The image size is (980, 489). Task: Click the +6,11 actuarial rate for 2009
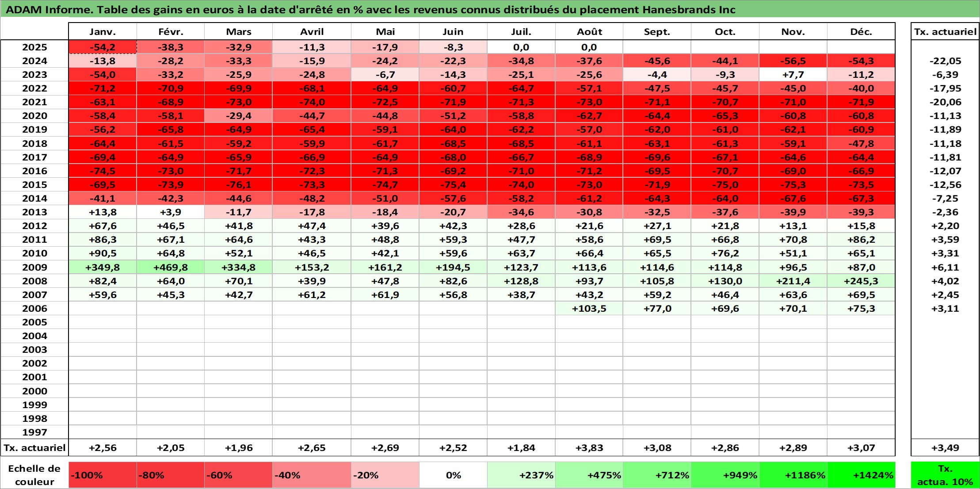pyautogui.click(x=945, y=267)
